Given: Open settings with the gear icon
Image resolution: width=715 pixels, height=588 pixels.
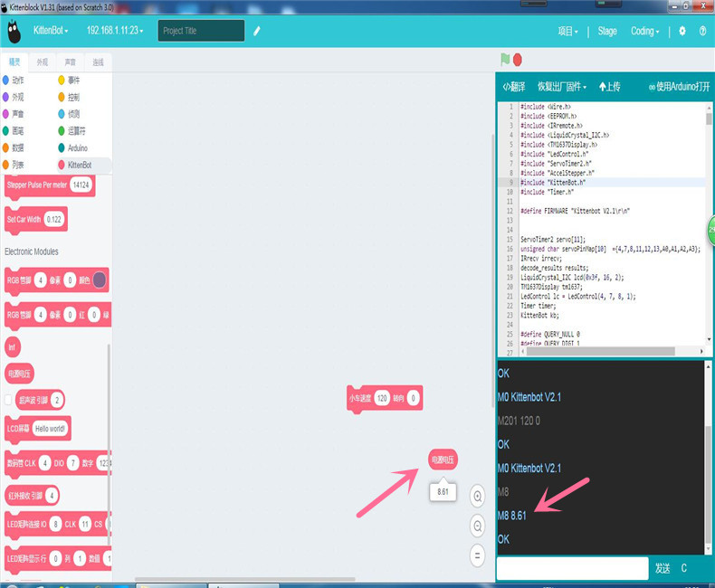Looking at the screenshot, I should [682, 31].
